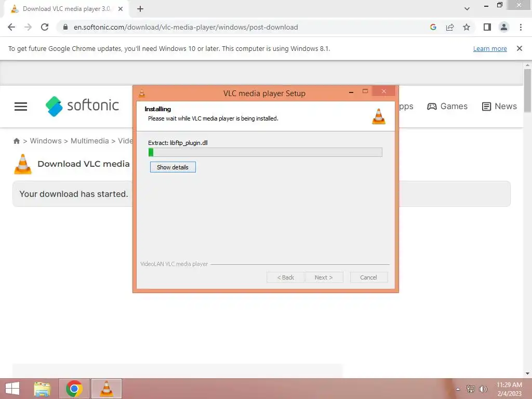This screenshot has height=399, width=532.
Task: Reload the Softonic page
Action: pos(45,27)
